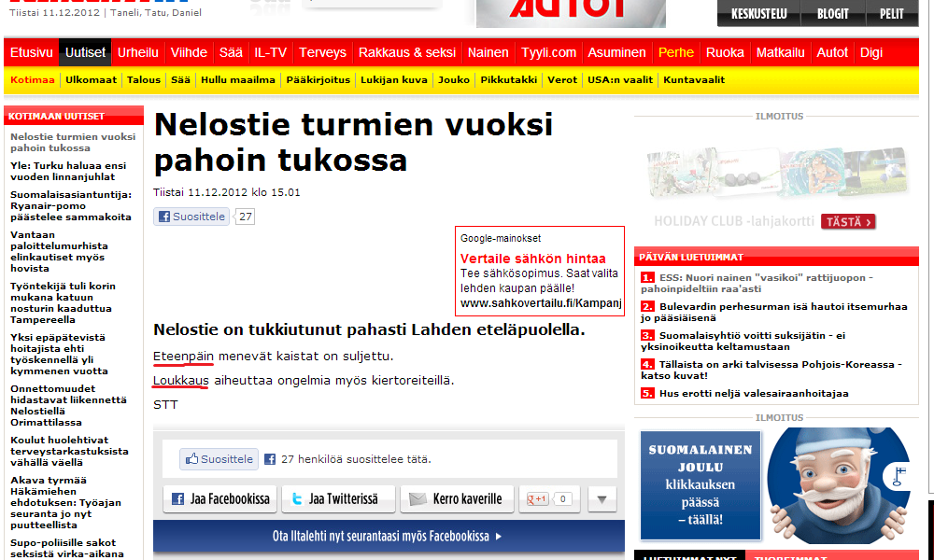
Task: Expand the share options dropdown arrow
Action: 601,498
